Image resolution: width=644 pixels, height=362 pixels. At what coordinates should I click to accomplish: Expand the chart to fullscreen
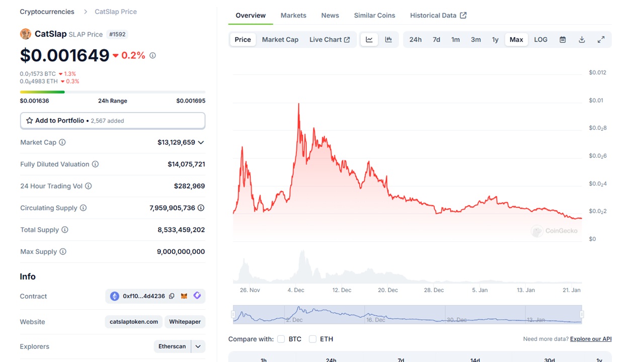click(601, 40)
